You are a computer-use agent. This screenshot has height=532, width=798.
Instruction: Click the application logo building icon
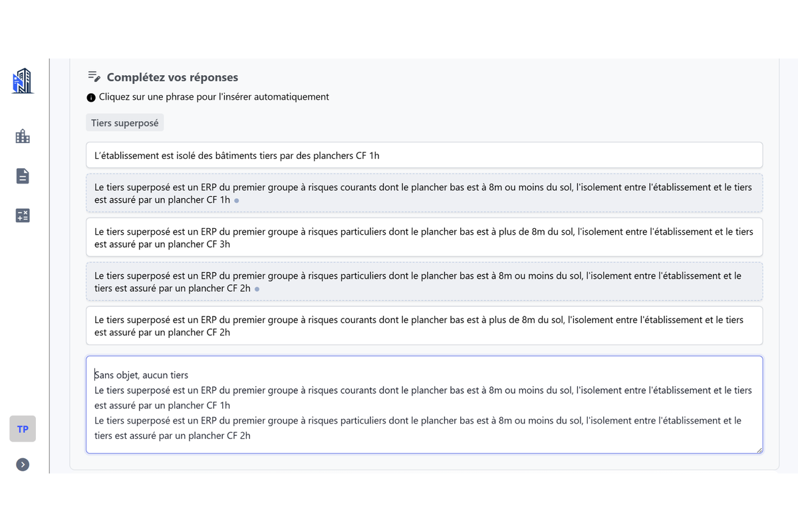click(x=22, y=80)
